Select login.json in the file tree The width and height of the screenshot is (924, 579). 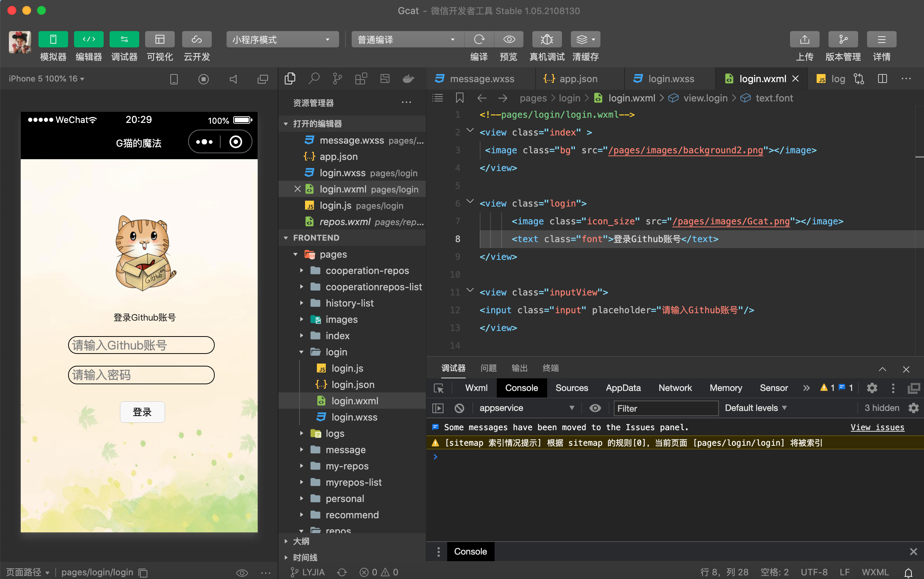tap(353, 385)
